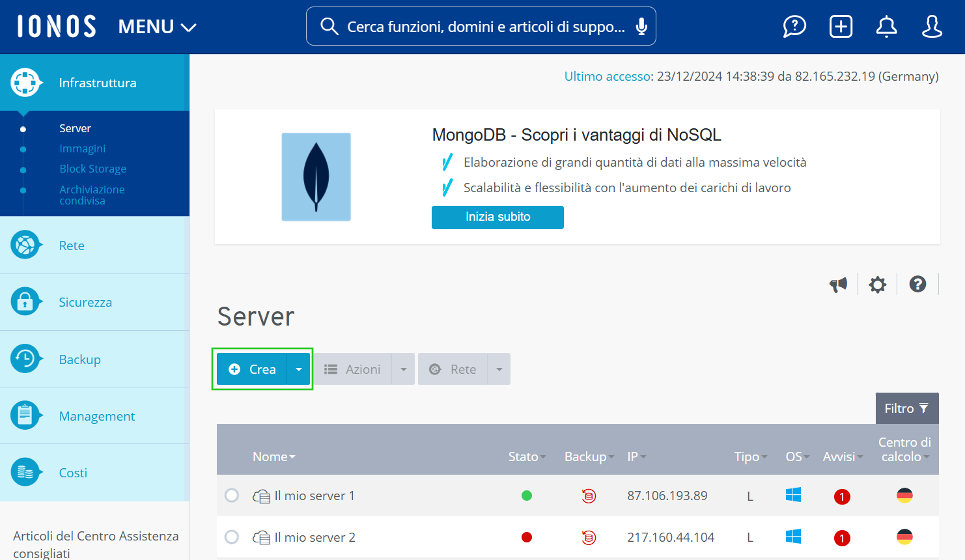The height and width of the screenshot is (560, 965).
Task: Click the German flag for Il mio server 1
Action: click(904, 496)
